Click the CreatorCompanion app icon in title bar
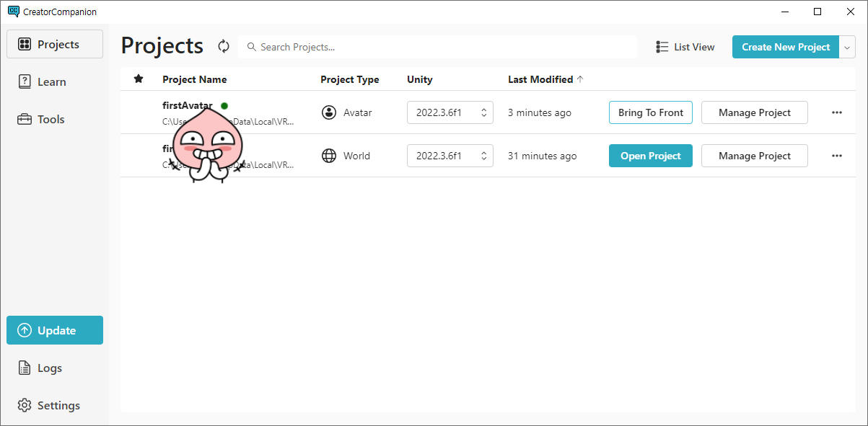Image resolution: width=868 pixels, height=426 pixels. point(13,12)
